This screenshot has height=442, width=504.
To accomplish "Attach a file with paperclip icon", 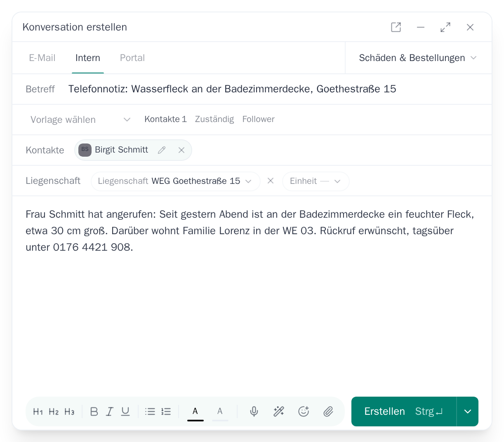I will click(328, 411).
